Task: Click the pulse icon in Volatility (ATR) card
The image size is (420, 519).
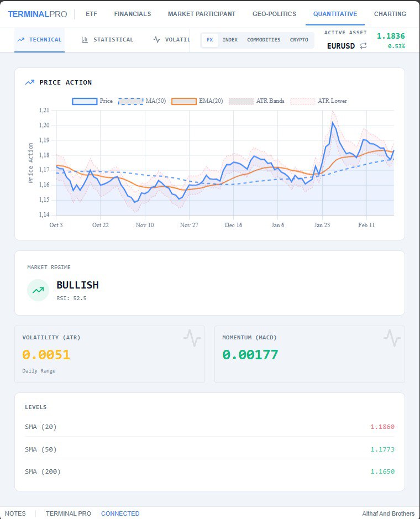Action: (x=192, y=338)
